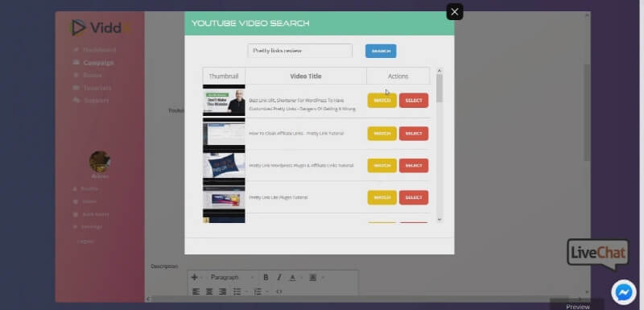The image size is (644, 310).
Task: Align text left in editor
Action: (196, 291)
